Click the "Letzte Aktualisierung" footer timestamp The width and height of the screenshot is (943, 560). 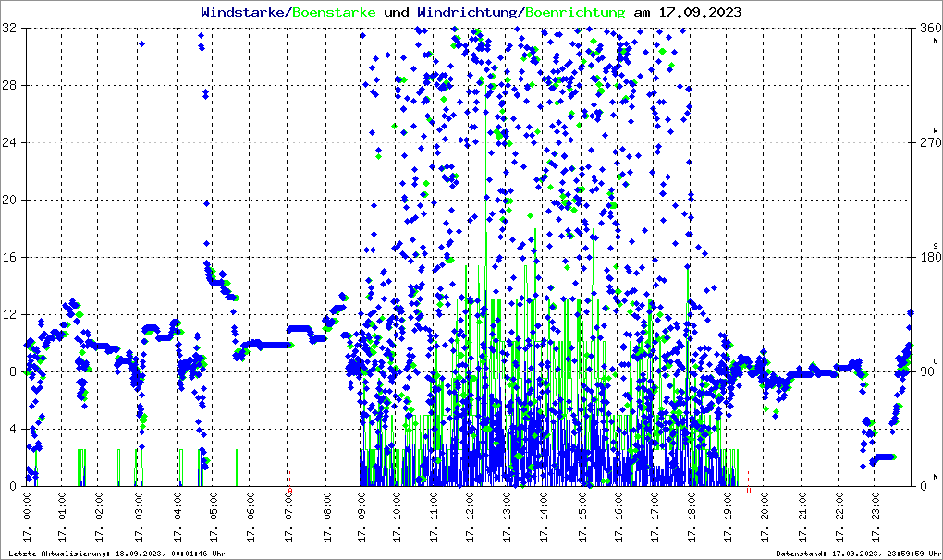click(x=117, y=554)
